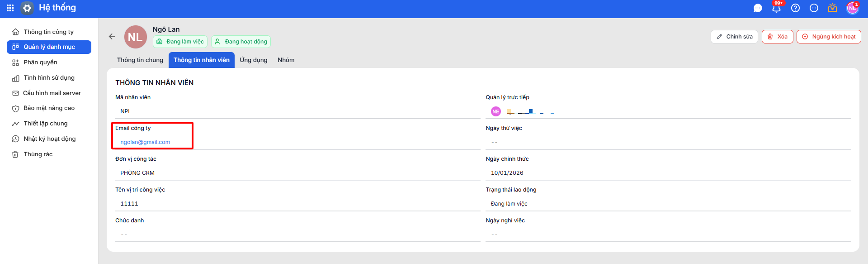Open the app launcher grid icon
868x264 pixels.
point(10,8)
